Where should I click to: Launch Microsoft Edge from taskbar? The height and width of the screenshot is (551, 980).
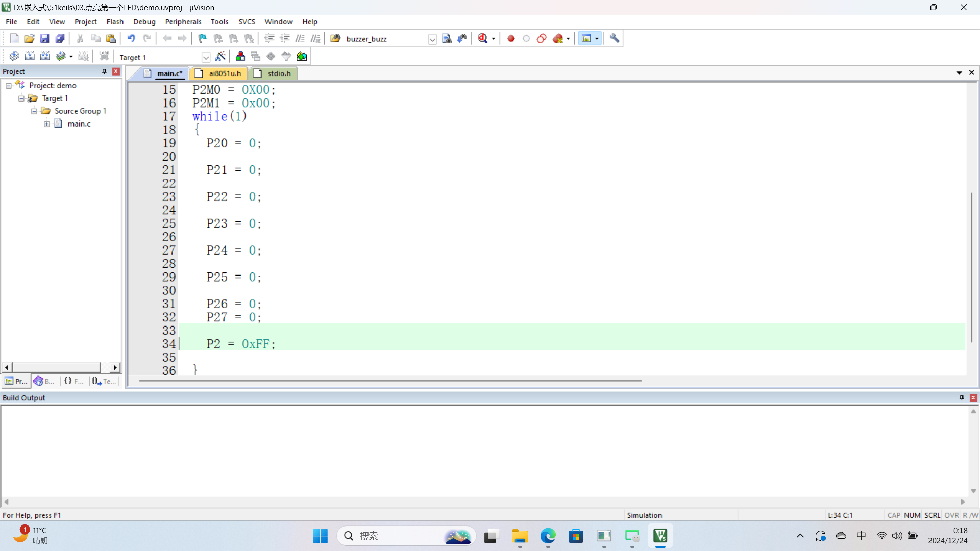548,536
